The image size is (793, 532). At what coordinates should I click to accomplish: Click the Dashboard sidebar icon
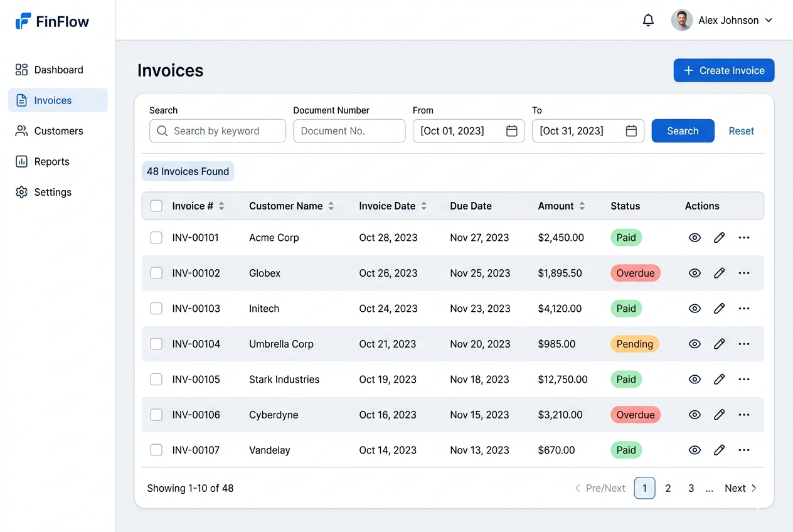21,70
